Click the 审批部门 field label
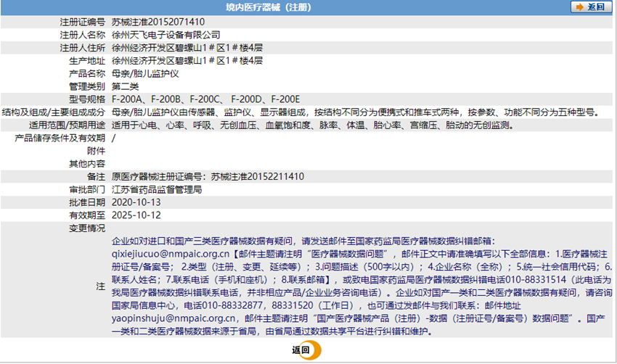617x364 pixels. 87,189
